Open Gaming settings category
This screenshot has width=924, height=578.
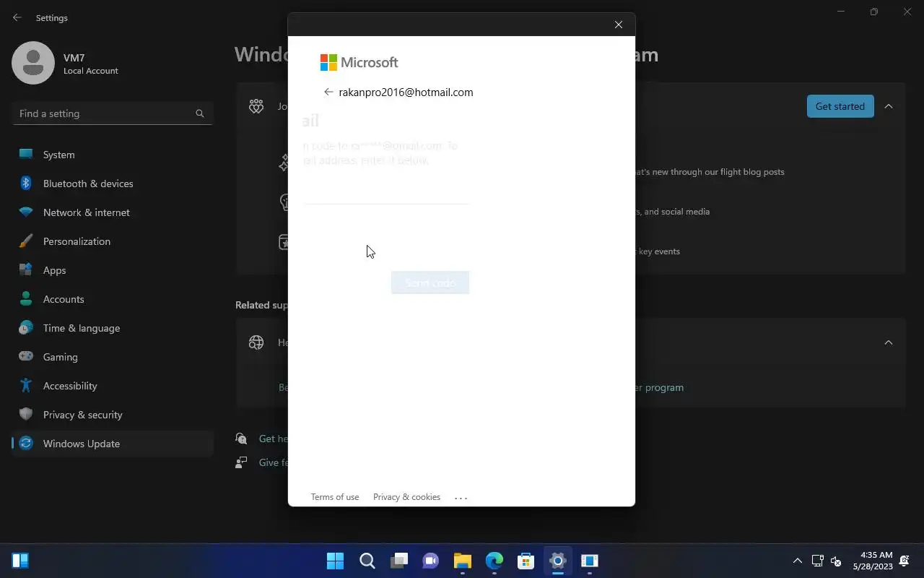113,357
